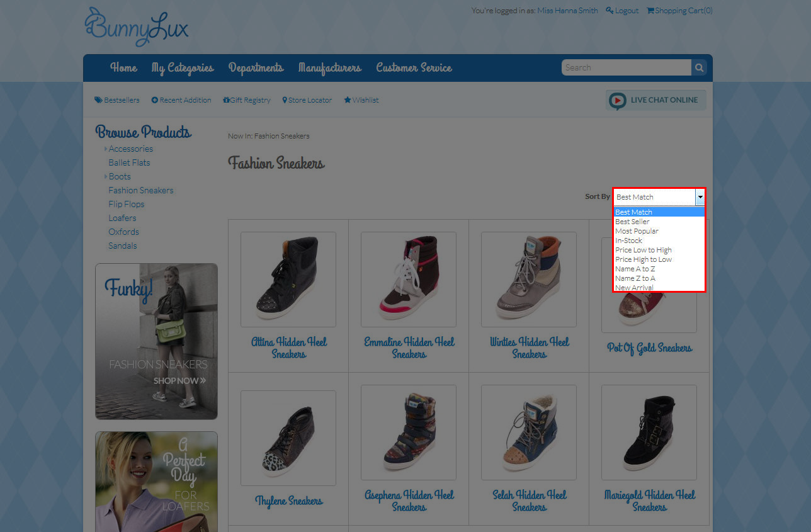The width and height of the screenshot is (811, 532).
Task: Click the Recent Addition plus icon
Action: (x=155, y=100)
